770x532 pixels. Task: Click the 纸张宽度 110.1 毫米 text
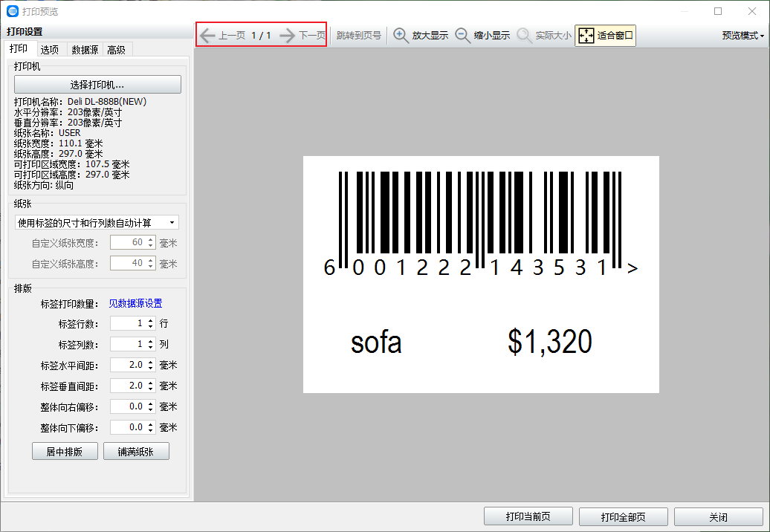[59, 143]
